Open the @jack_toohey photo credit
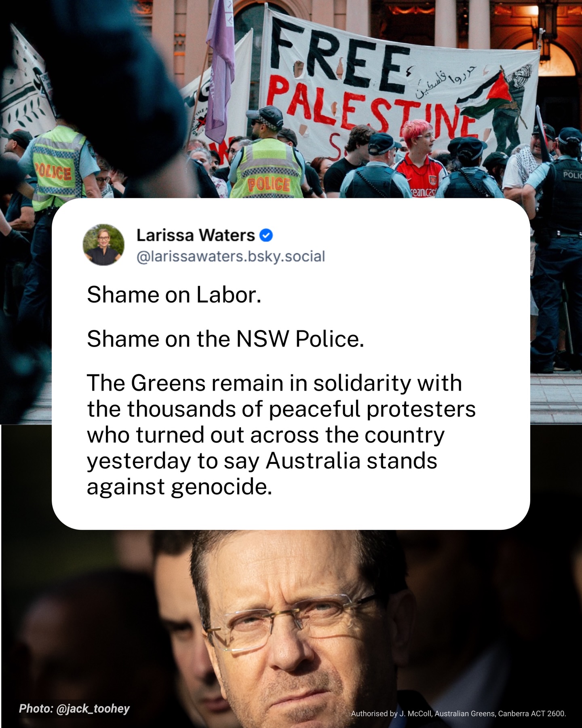The height and width of the screenshot is (728, 582). (74, 708)
